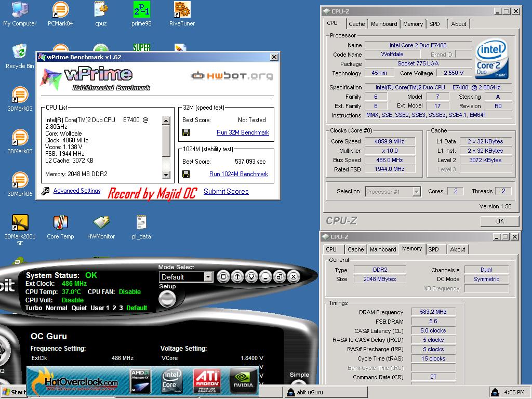Screen dimensions: 532x399
Task: Click the Intel Core logo in HotOverclock banner
Action: 172,381
